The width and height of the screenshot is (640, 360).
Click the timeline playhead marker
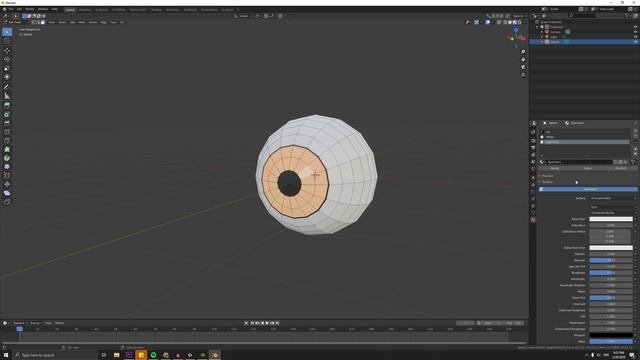(x=19, y=329)
